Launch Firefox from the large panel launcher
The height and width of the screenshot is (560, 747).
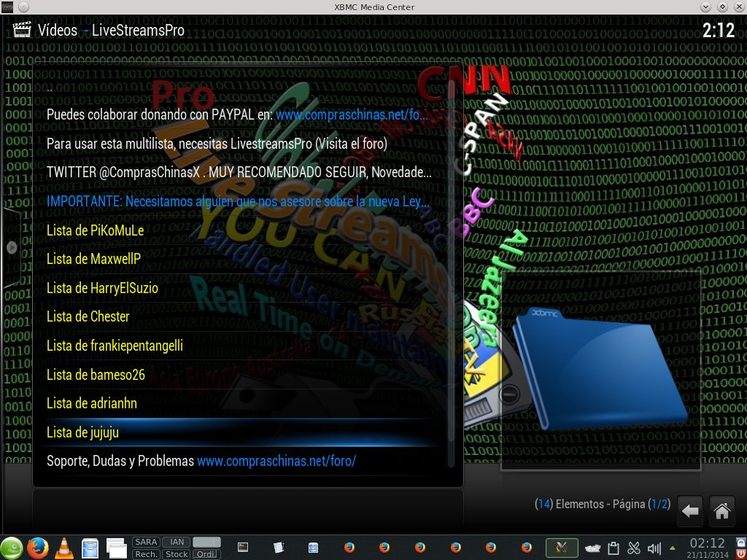click(x=38, y=548)
